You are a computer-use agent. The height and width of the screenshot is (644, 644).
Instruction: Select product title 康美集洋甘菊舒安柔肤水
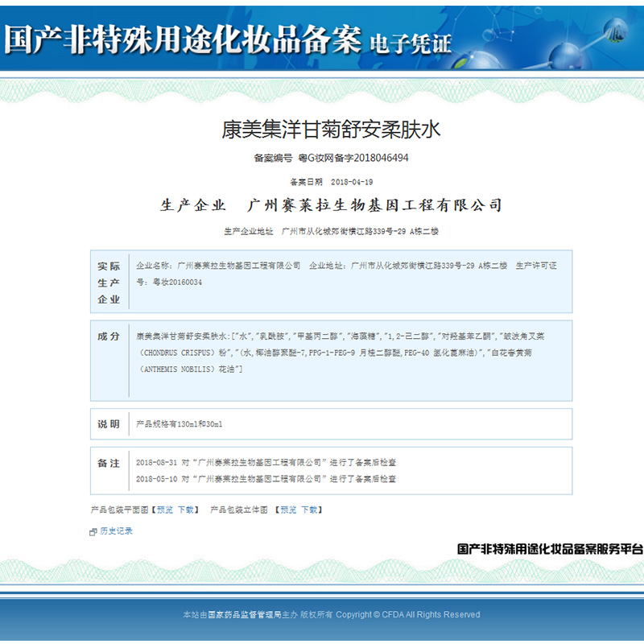pyautogui.click(x=331, y=130)
